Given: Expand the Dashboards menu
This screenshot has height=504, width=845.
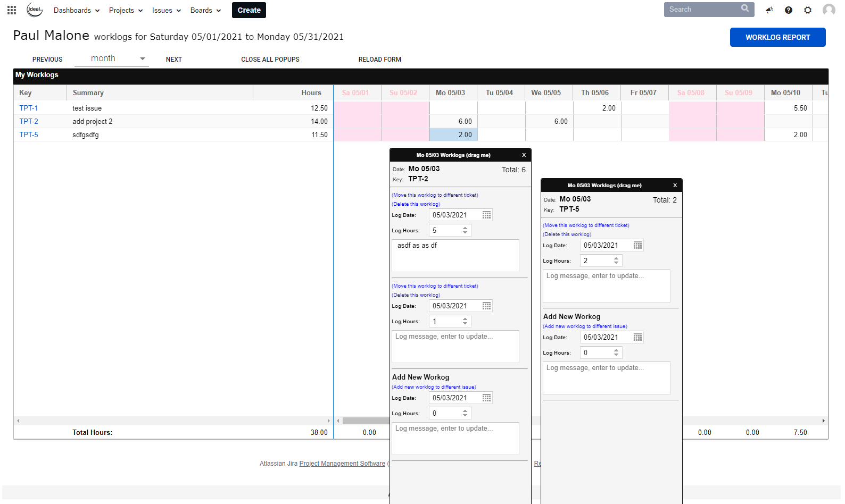Looking at the screenshot, I should coord(77,11).
